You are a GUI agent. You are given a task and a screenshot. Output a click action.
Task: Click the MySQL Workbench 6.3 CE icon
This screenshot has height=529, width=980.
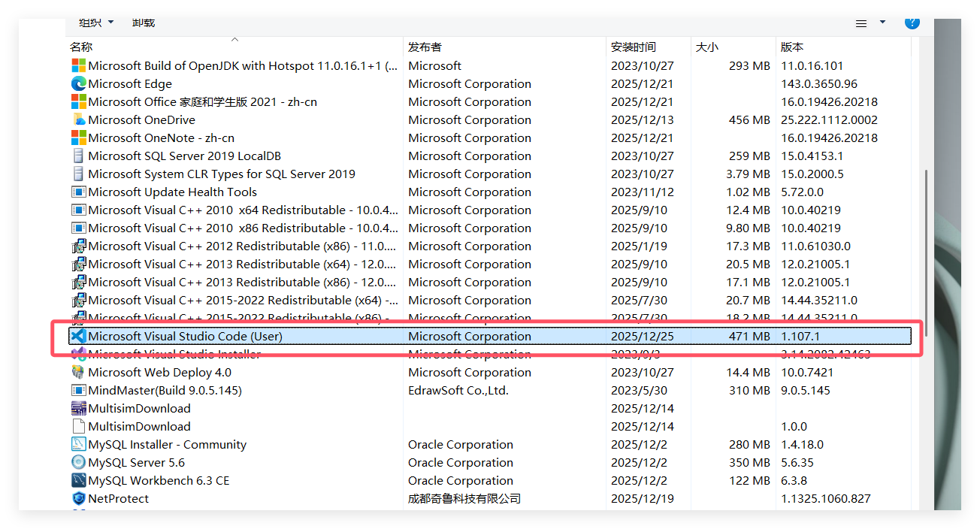click(78, 481)
